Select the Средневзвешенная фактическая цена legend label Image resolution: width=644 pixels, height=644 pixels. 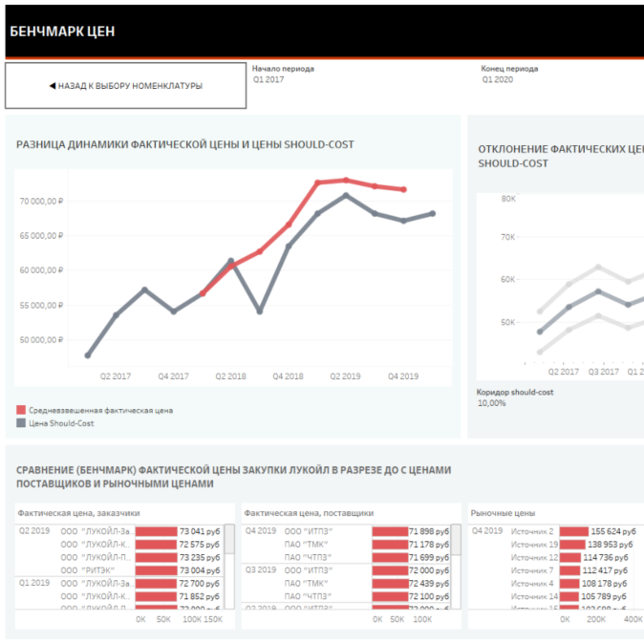[x=100, y=410]
